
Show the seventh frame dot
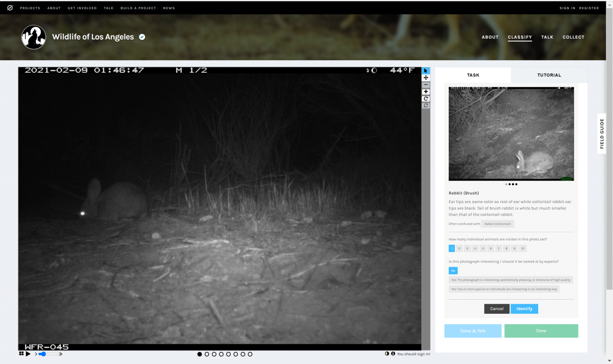click(x=243, y=354)
